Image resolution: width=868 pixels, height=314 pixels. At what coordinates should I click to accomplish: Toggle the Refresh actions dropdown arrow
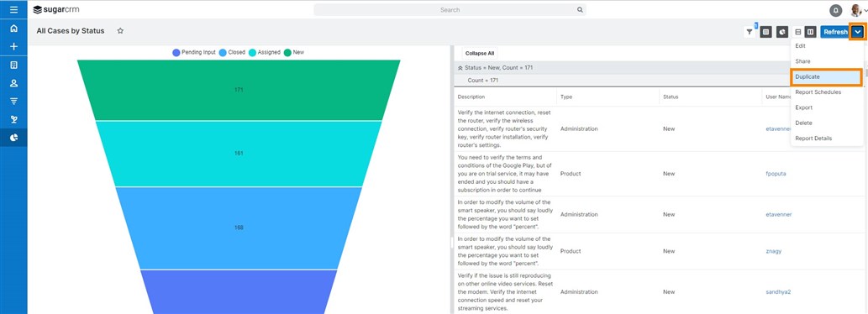pyautogui.click(x=857, y=32)
